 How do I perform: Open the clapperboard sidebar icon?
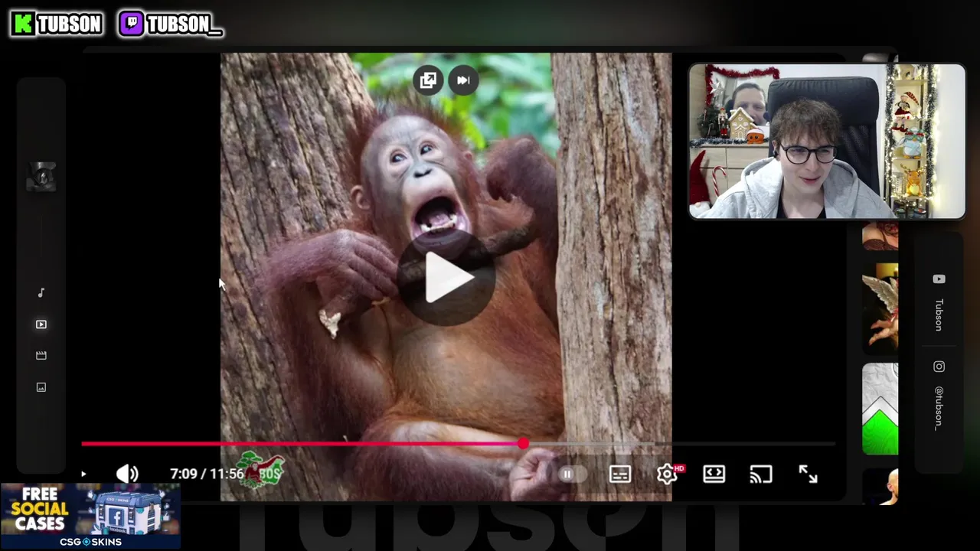(41, 356)
